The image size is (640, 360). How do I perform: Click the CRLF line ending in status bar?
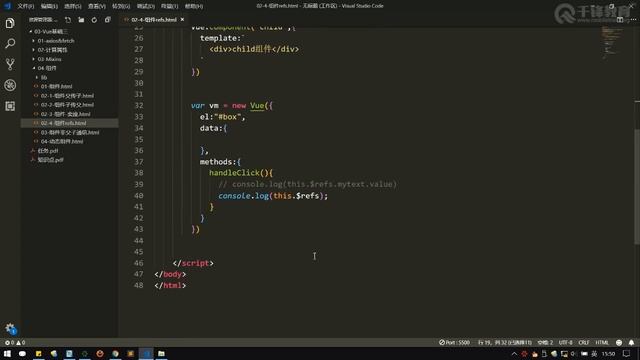[584, 342]
